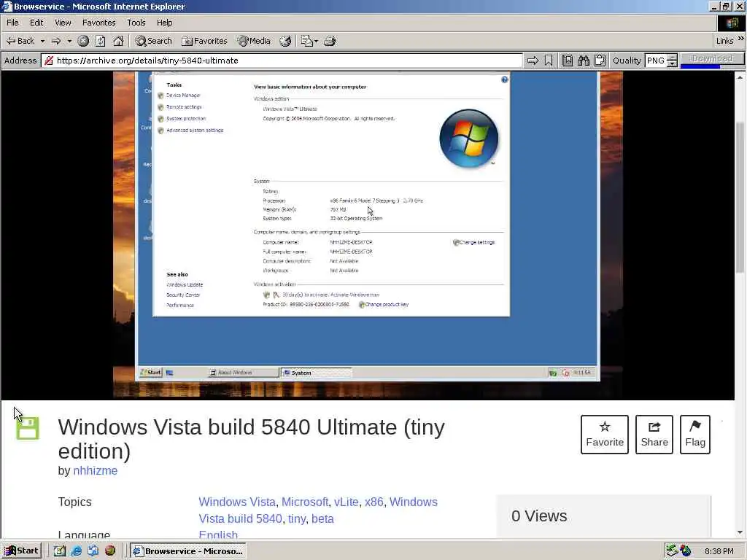The height and width of the screenshot is (560, 747).
Task: Click the blue download progress bar
Action: [x=700, y=66]
